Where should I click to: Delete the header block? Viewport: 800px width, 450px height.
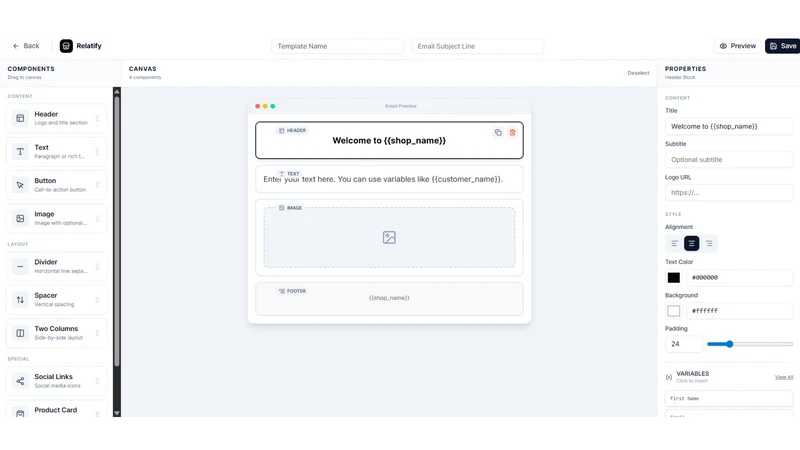[x=512, y=133]
